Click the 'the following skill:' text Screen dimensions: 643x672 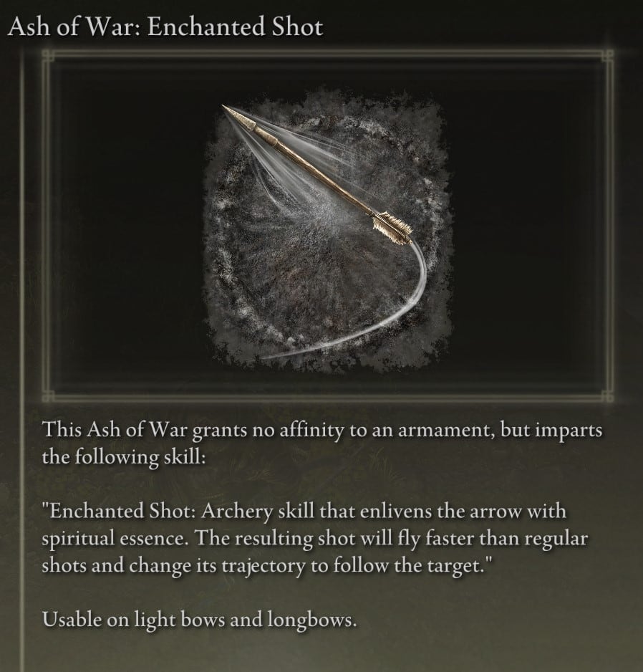124,457
